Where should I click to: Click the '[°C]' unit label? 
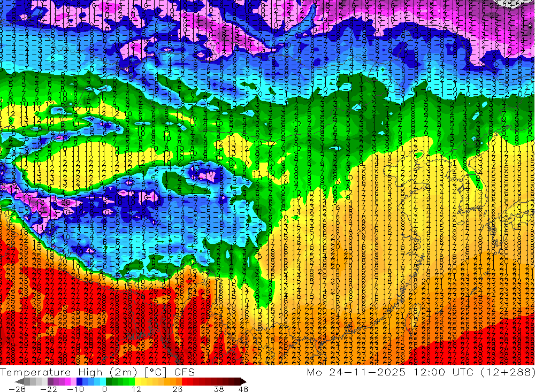(156, 372)
